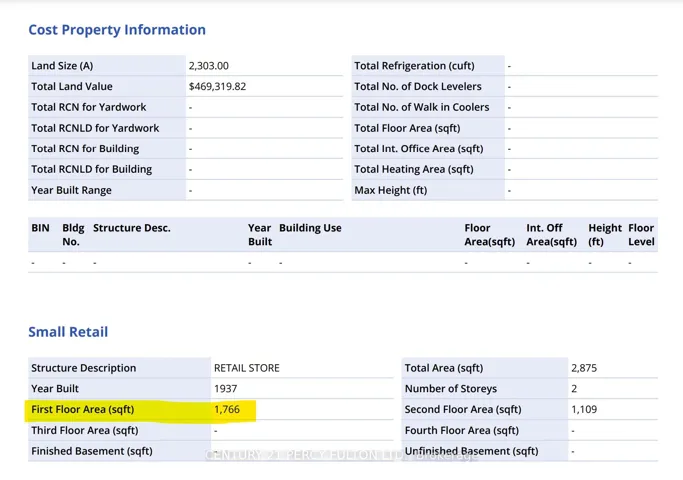Click the 'RETAIL STORE' value
The width and height of the screenshot is (683, 480).
[x=247, y=368]
